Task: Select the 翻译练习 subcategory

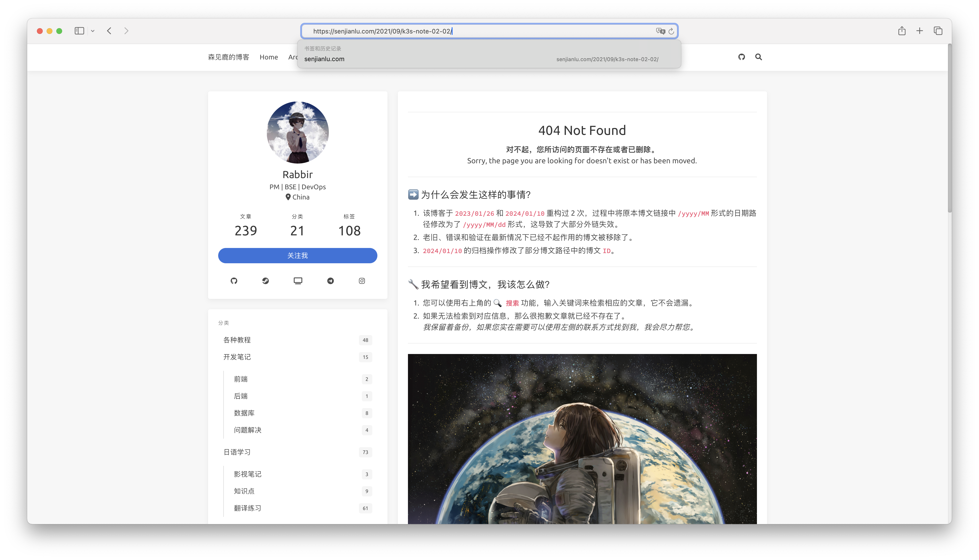Action: [303, 508]
